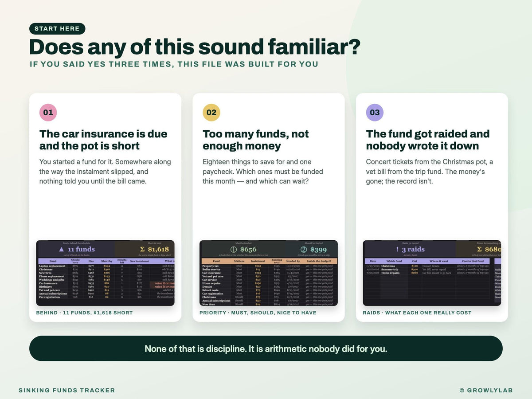Click the START HERE pill badge
The image size is (532, 399).
coord(57,29)
